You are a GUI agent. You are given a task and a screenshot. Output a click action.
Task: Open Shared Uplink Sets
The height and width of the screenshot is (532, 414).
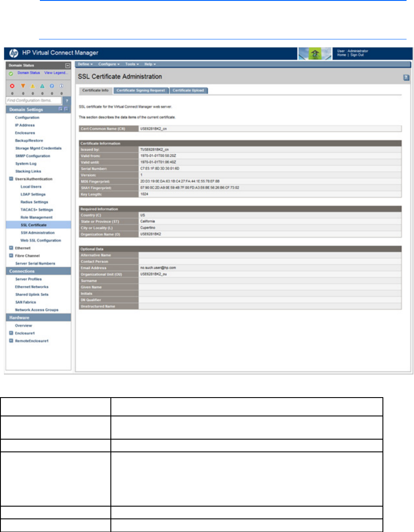tap(31, 295)
